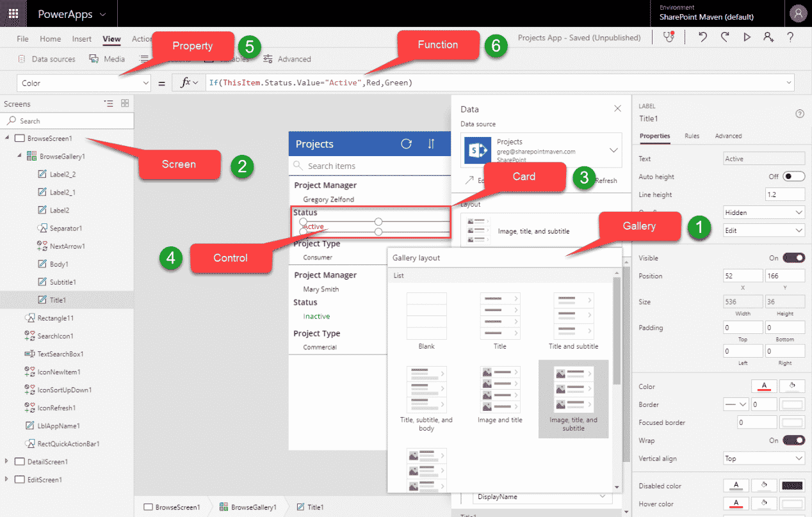Open Help with the question mark icon
The width and height of the screenshot is (812, 517).
[x=790, y=38]
